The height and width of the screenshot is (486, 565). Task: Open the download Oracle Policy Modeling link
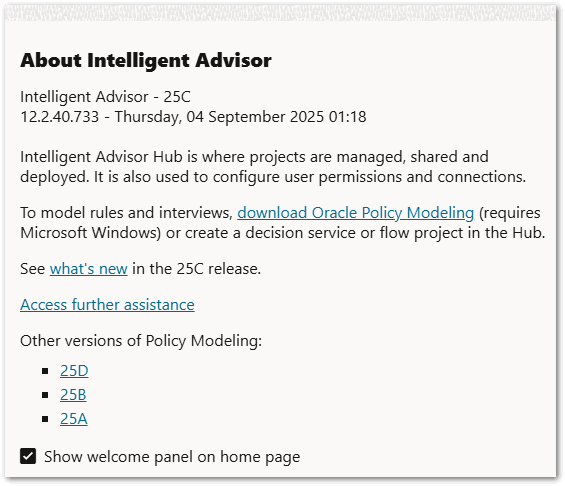click(x=355, y=213)
